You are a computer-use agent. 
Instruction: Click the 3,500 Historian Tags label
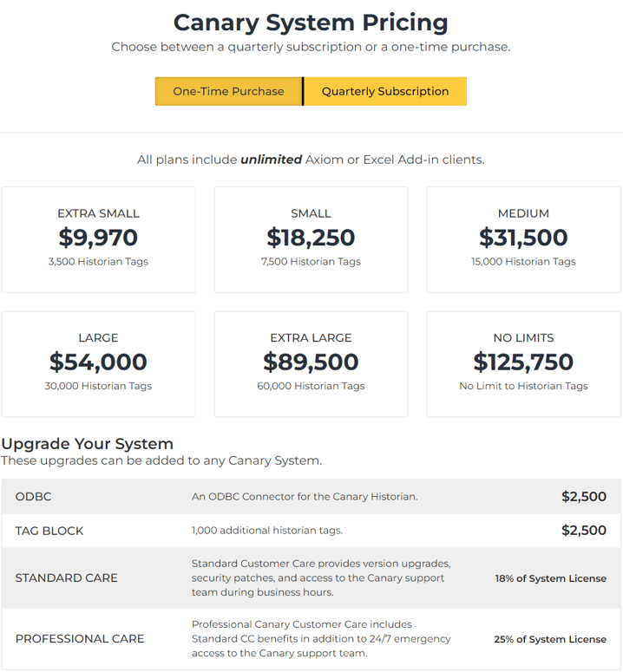pos(98,261)
